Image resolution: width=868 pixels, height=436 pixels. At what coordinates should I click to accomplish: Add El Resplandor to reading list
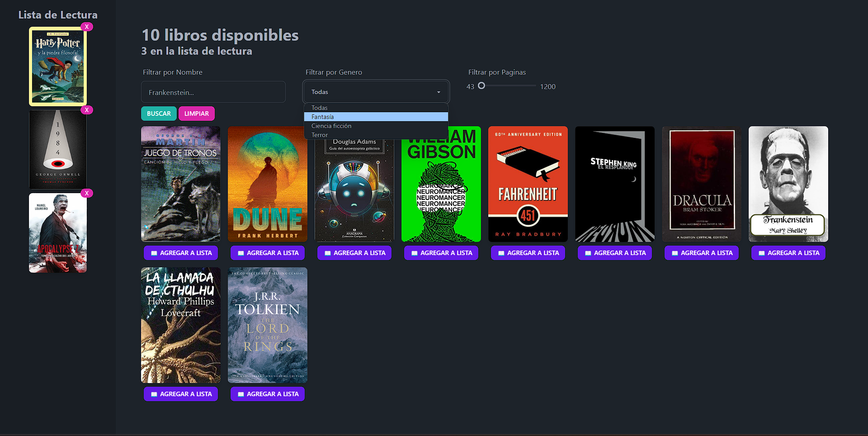[x=615, y=253]
